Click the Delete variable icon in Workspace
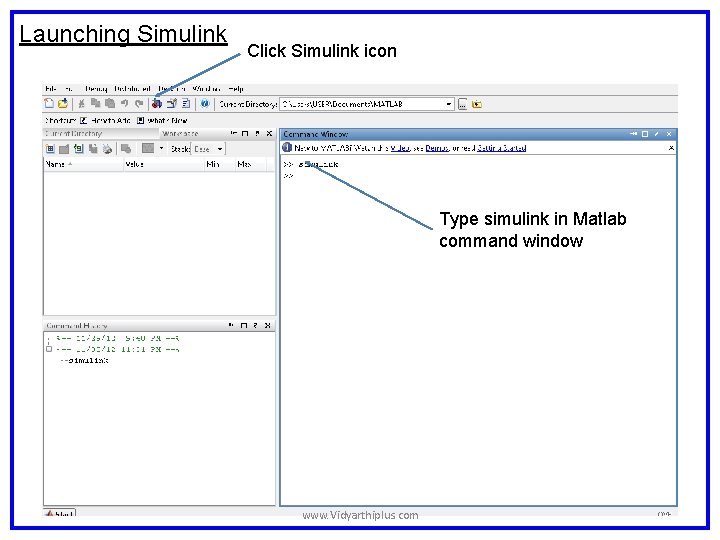Screen dimensions: 720x540 [x=126, y=149]
